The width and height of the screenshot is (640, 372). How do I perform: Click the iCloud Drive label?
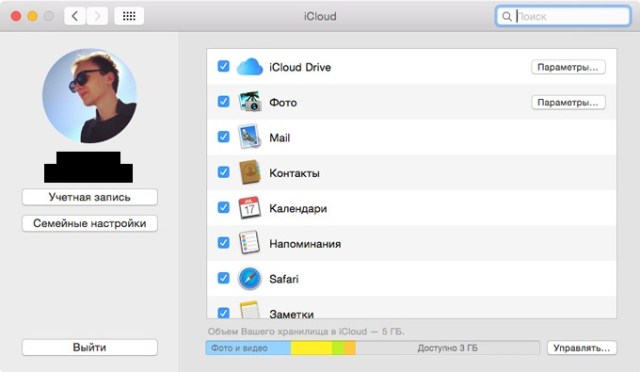point(300,67)
